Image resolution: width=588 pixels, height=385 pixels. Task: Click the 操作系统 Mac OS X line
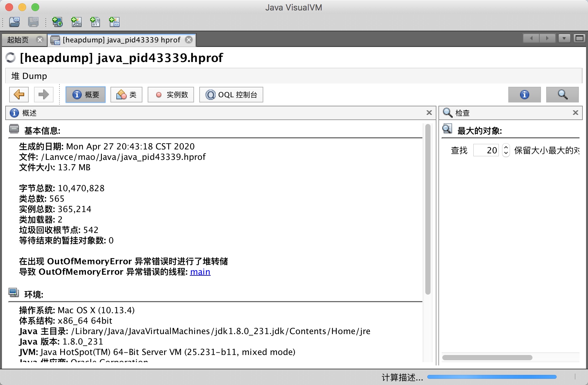77,310
